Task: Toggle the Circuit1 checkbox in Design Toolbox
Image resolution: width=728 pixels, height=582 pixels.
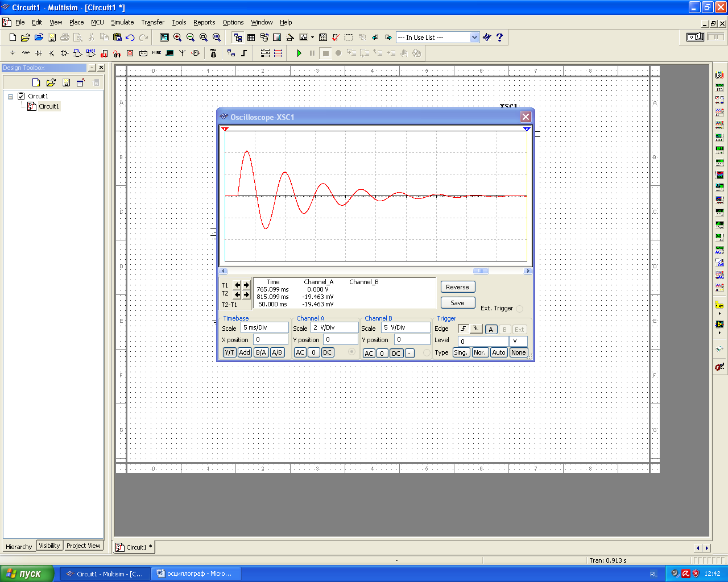Action: click(21, 96)
